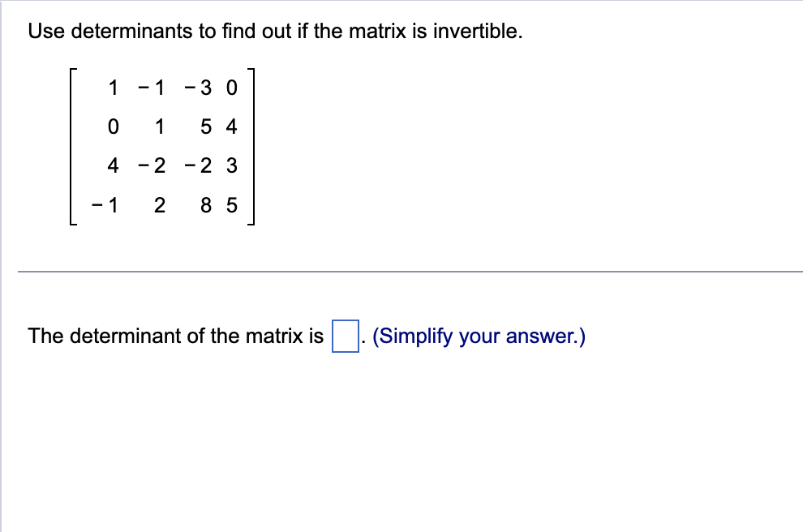Screen dimensions: 803x532
Task: Click the entry -1 in the first row
Action: [x=152, y=88]
